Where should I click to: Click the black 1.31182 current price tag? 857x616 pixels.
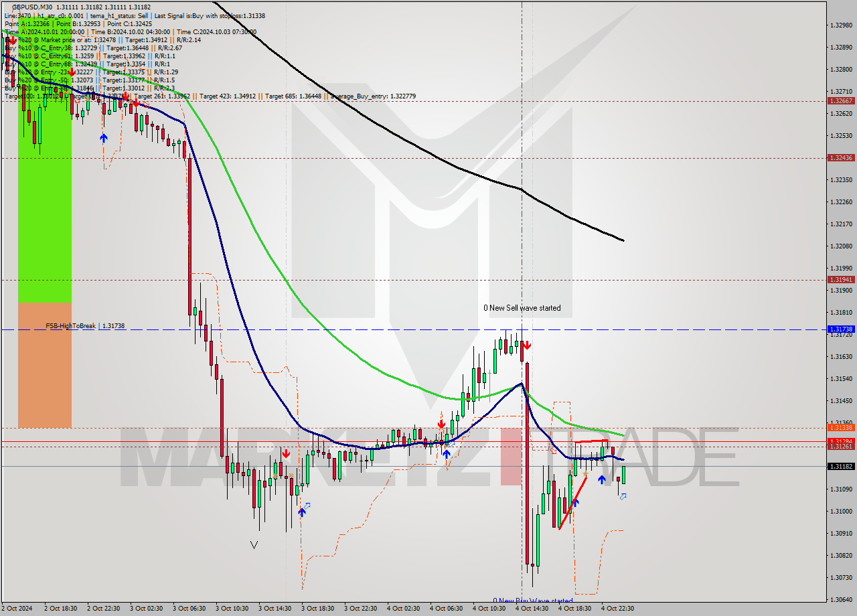point(840,466)
